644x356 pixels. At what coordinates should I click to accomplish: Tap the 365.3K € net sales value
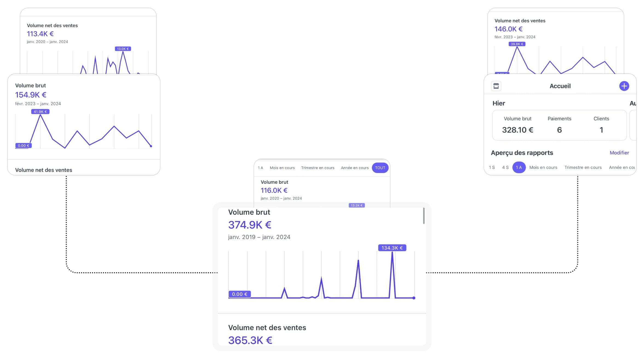click(250, 340)
